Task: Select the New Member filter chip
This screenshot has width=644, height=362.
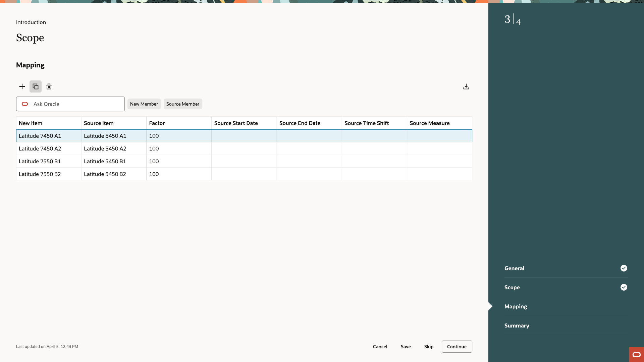Action: pos(144,104)
